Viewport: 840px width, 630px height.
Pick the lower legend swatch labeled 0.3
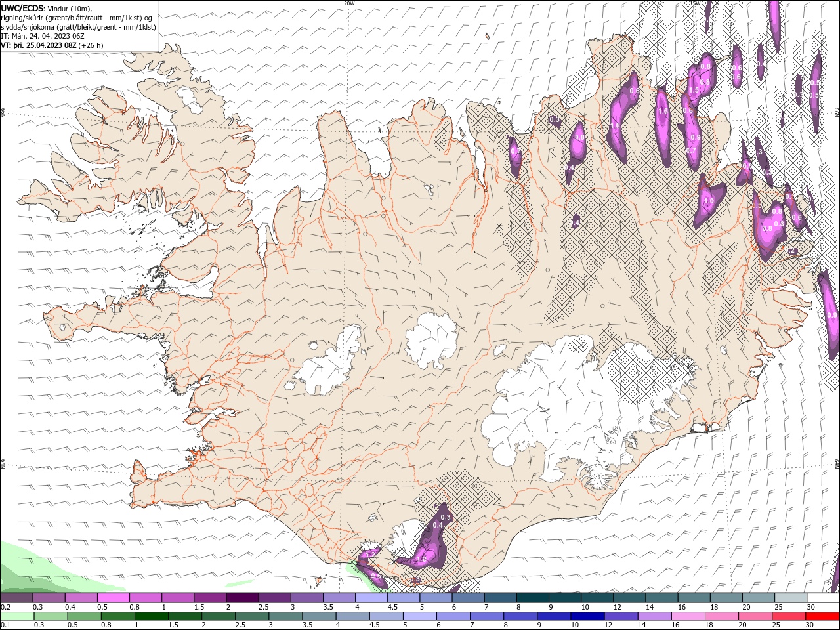click(51, 616)
